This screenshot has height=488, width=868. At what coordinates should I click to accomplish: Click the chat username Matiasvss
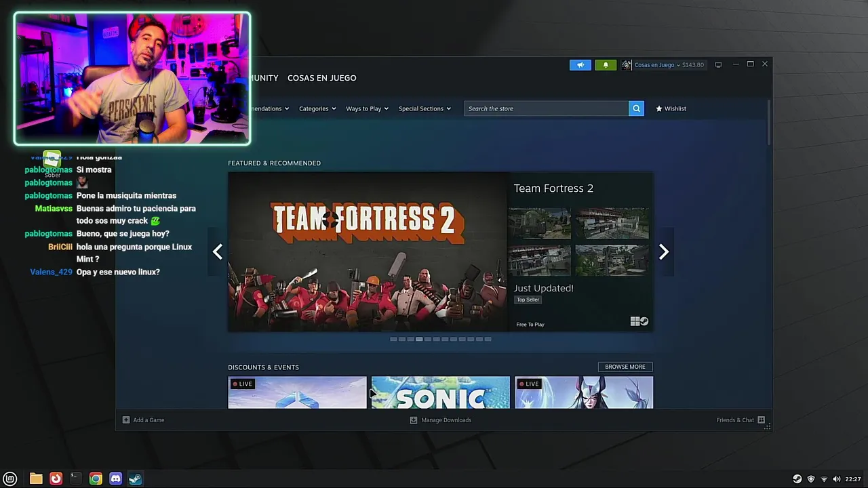coord(54,209)
